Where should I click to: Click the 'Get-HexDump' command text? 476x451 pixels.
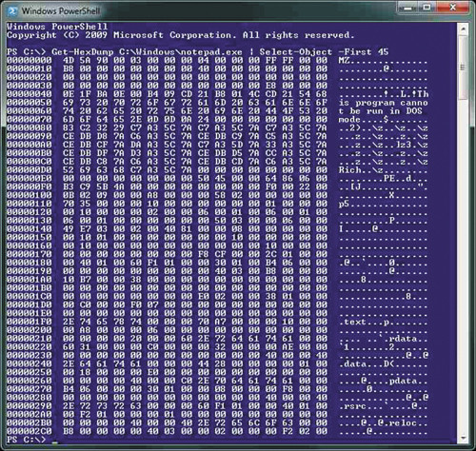83,51
